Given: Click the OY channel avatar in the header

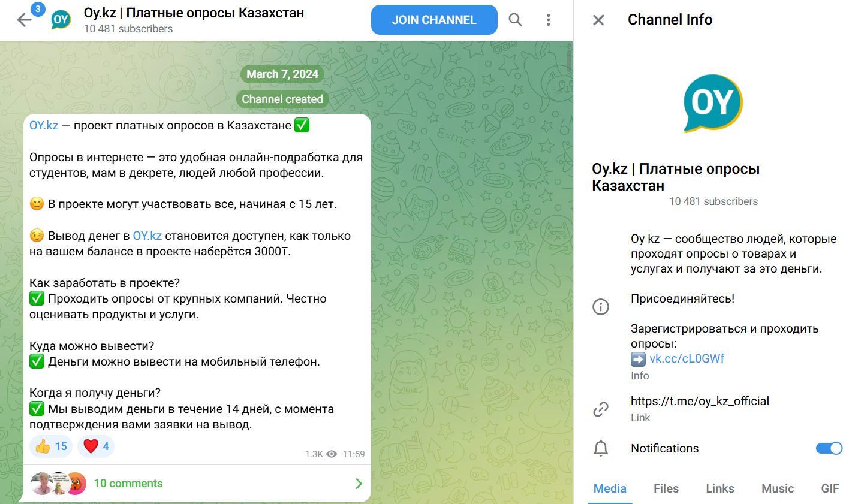Looking at the screenshot, I should tap(59, 19).
